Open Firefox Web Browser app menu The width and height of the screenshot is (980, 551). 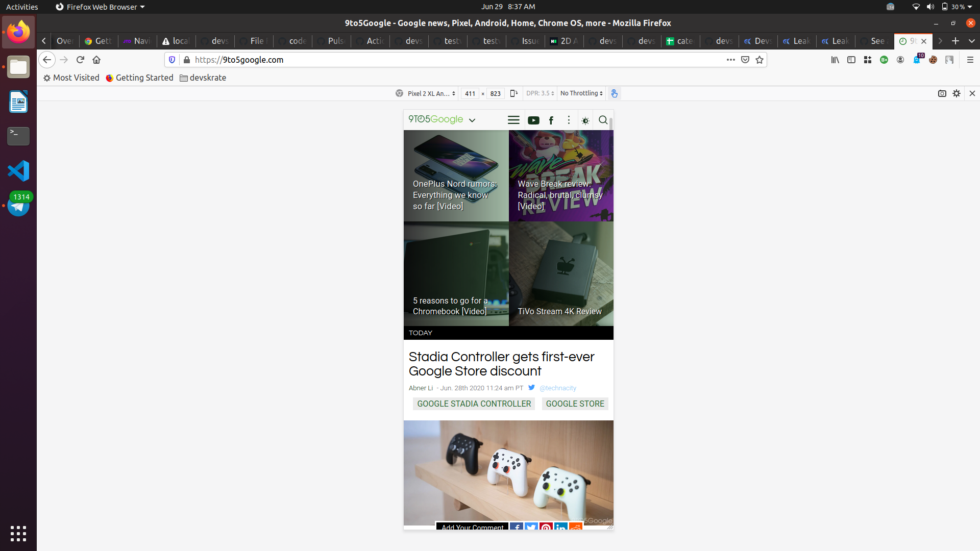click(x=100, y=7)
